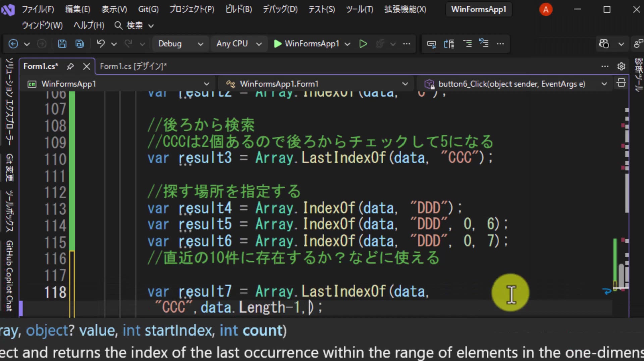
Task: Open the GitHub Copilot icon
Action: point(604,44)
